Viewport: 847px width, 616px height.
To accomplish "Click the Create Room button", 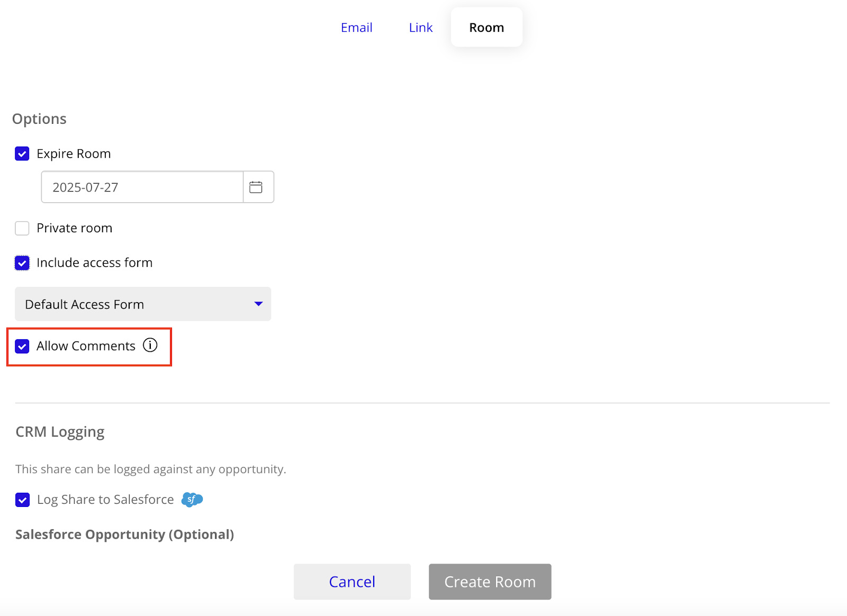I will (x=490, y=582).
